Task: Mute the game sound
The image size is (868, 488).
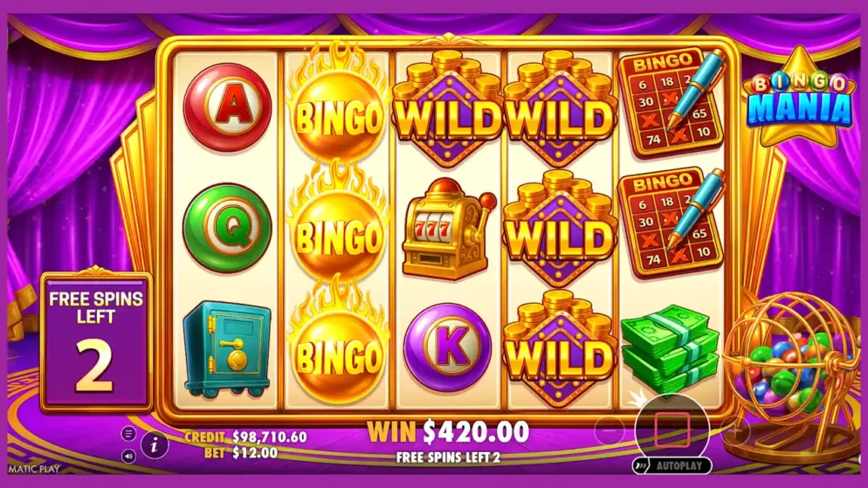Action: point(128,457)
